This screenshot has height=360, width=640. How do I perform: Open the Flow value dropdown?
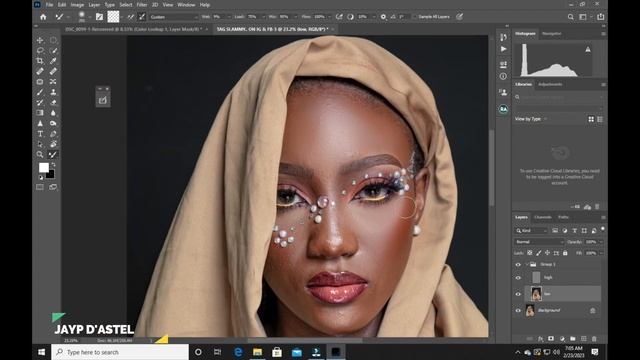pyautogui.click(x=329, y=17)
